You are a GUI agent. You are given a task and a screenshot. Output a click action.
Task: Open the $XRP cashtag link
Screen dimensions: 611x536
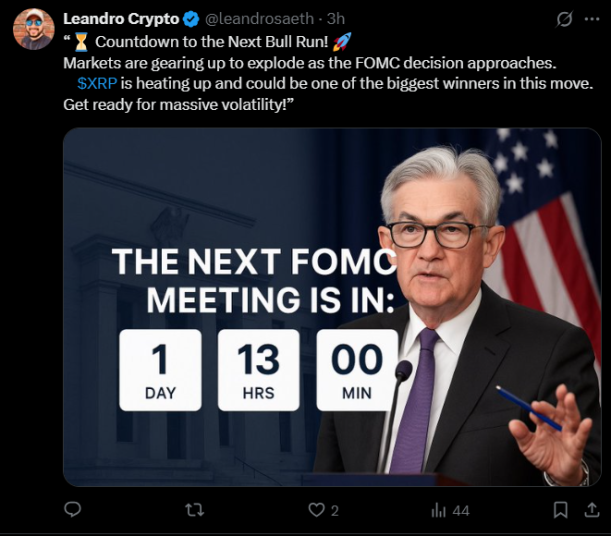[97, 82]
